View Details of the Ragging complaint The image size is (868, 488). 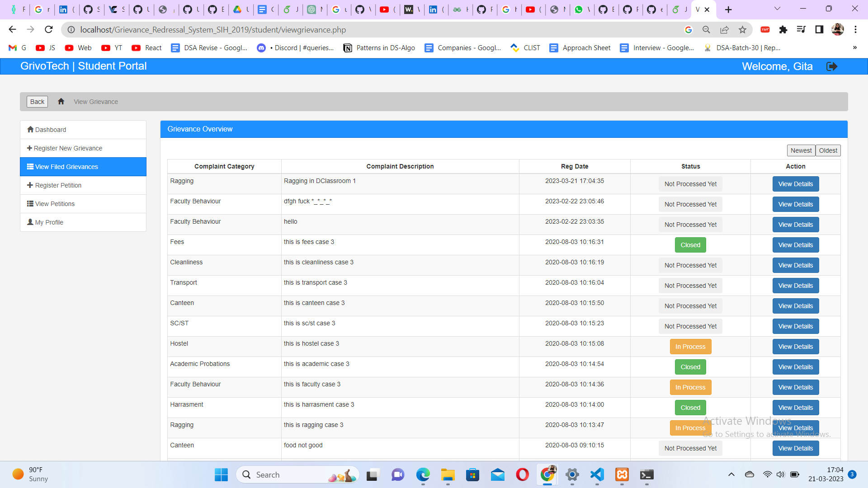(x=795, y=184)
